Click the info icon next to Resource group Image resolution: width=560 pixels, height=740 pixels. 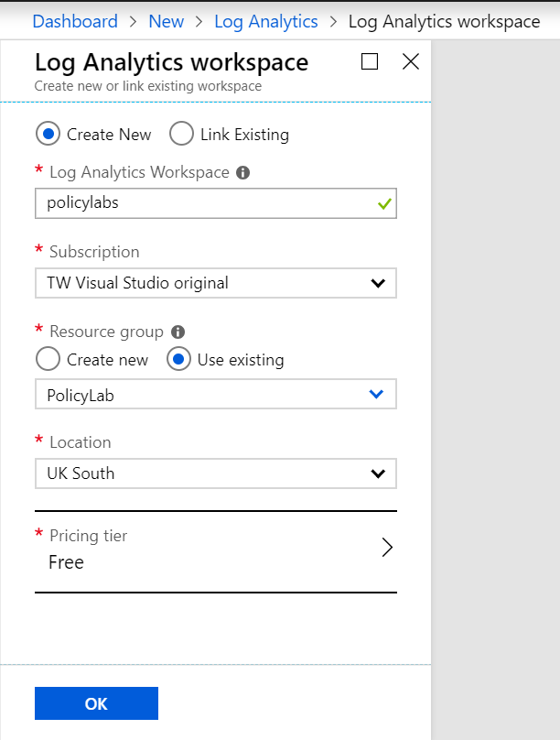[x=178, y=332]
